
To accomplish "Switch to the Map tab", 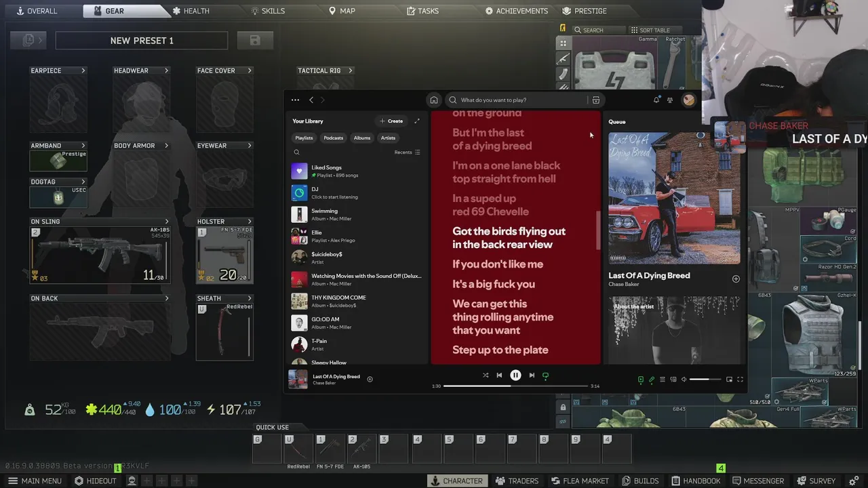I will coord(342,11).
